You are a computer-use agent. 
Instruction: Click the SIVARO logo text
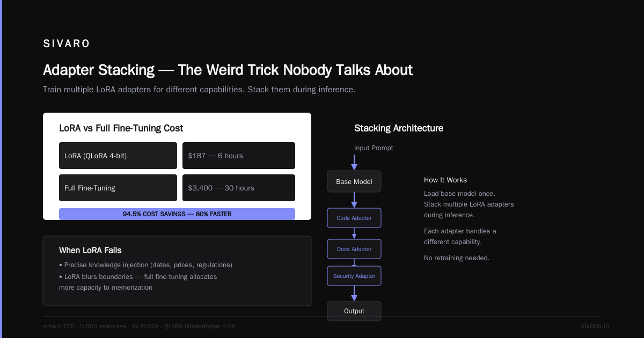pos(67,44)
